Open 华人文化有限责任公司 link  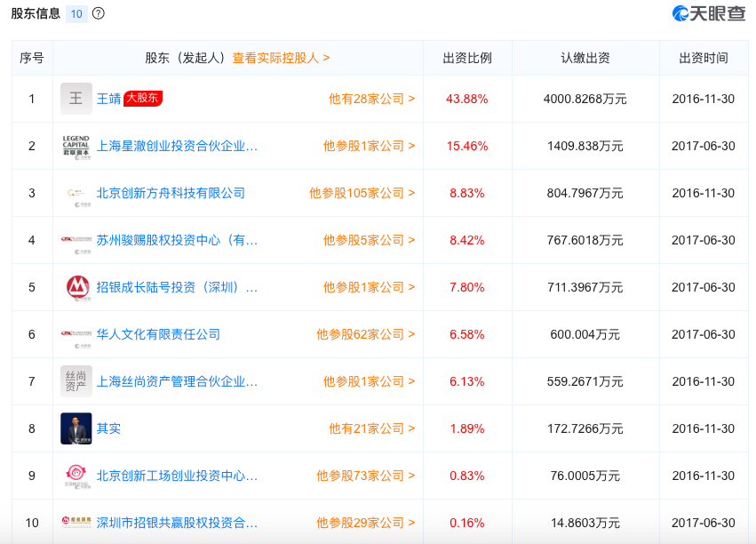[158, 335]
